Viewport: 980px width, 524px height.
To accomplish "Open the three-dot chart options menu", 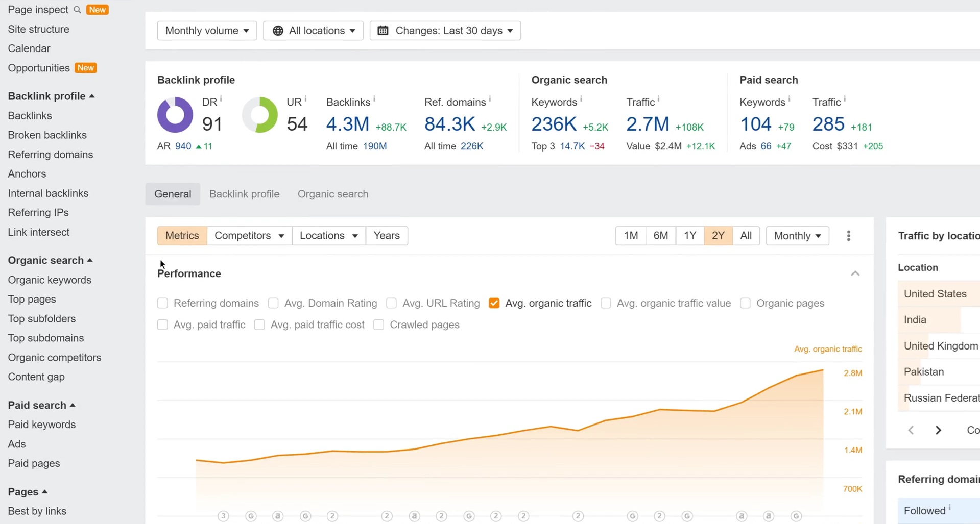I will coord(849,236).
